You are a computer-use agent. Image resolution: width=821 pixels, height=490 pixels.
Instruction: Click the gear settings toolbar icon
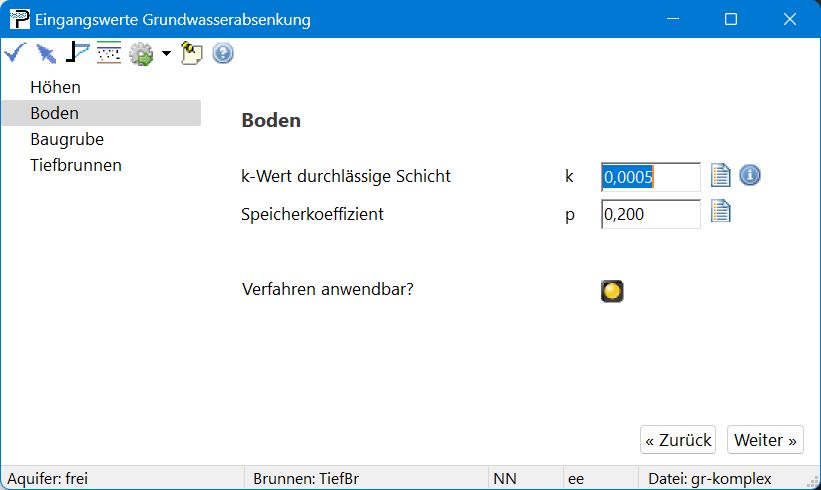click(x=140, y=54)
